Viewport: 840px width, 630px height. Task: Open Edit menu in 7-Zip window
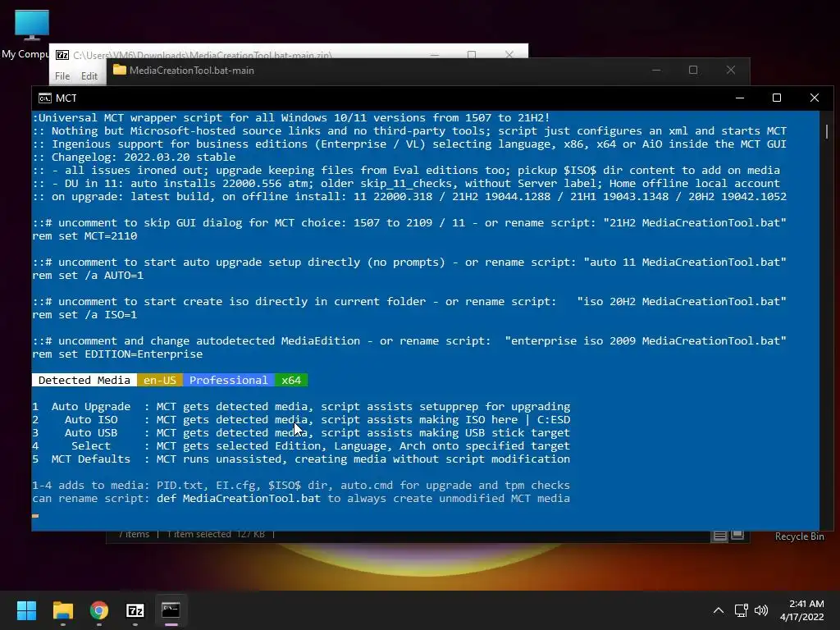point(89,76)
